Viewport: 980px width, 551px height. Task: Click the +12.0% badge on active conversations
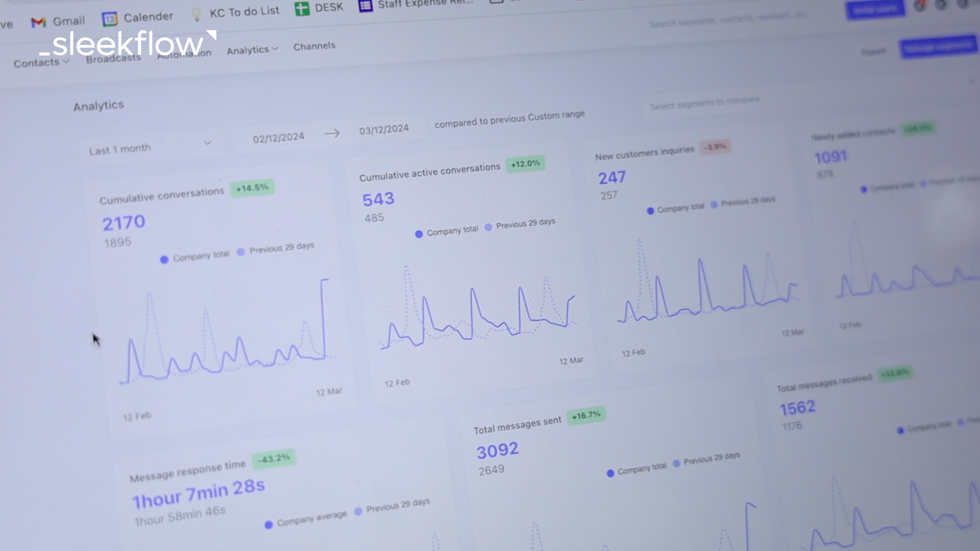[525, 164]
